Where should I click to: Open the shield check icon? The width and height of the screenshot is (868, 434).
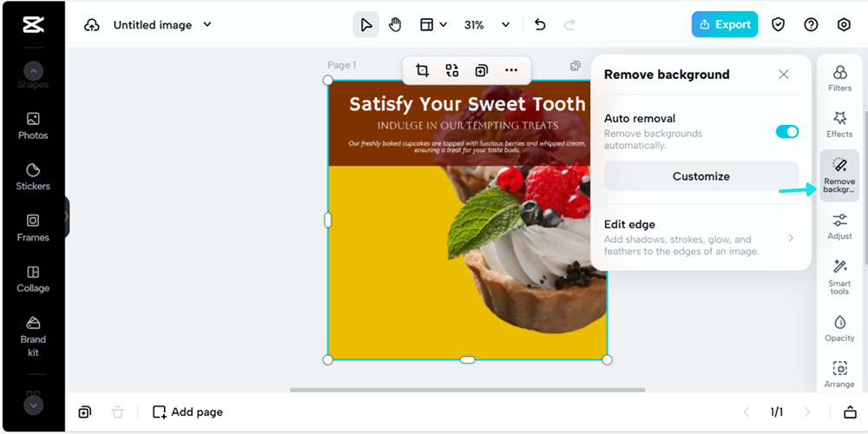(x=779, y=24)
